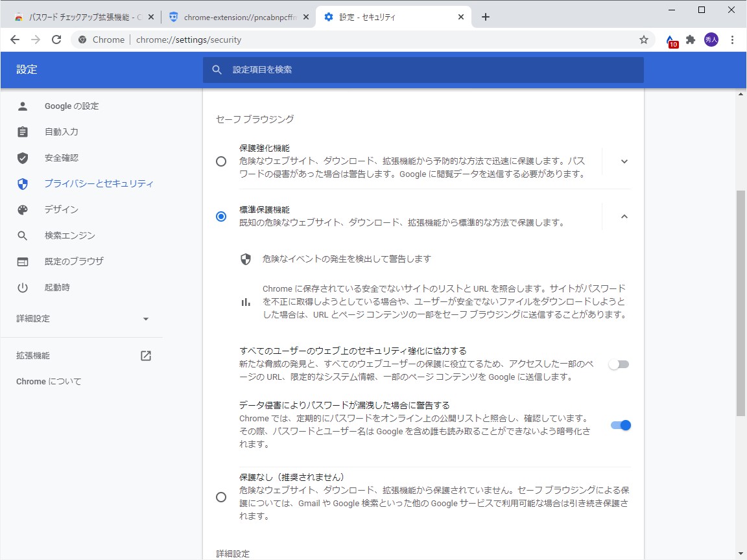The height and width of the screenshot is (560, 747).
Task: Open the 起動時 startup settings
Action: click(57, 287)
